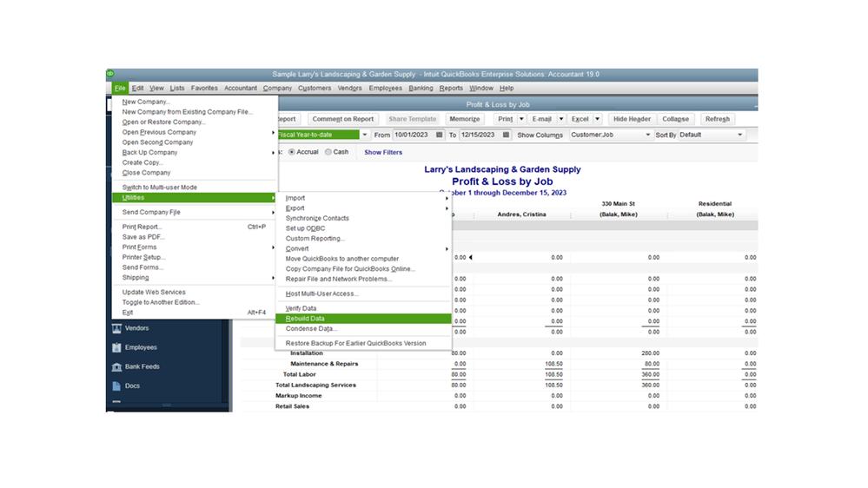Screen dimensions: 868x488
Task: Select Copy Company File for QuickBooks Online
Action: pyautogui.click(x=364, y=269)
